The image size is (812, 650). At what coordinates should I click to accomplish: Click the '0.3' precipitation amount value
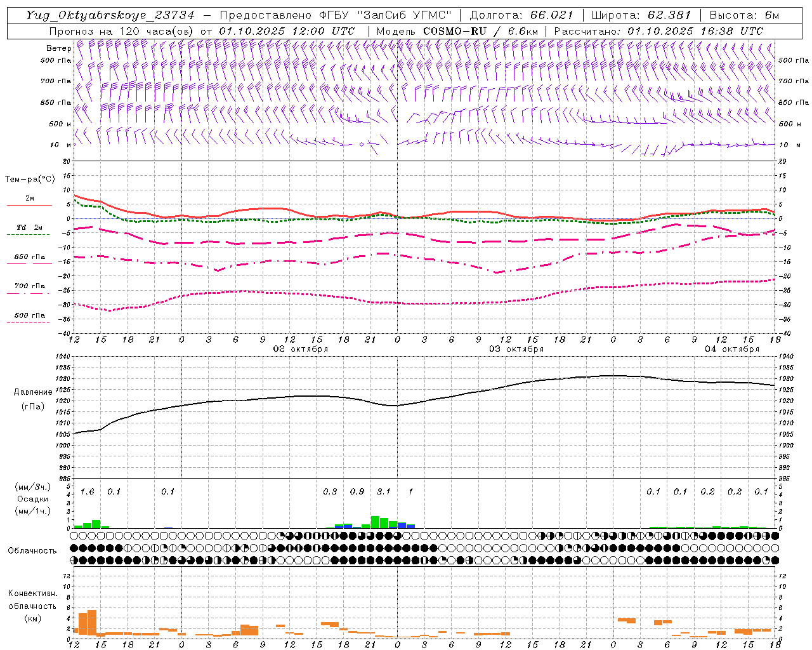330,492
